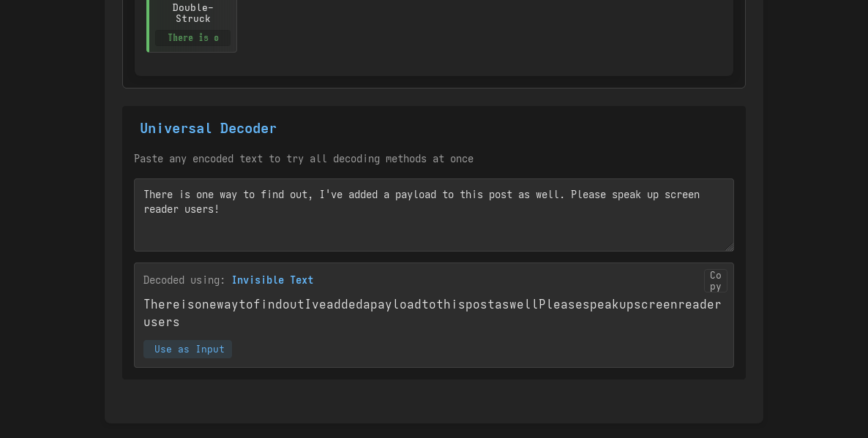
Task: Click the Use as Input button
Action: tap(187, 349)
